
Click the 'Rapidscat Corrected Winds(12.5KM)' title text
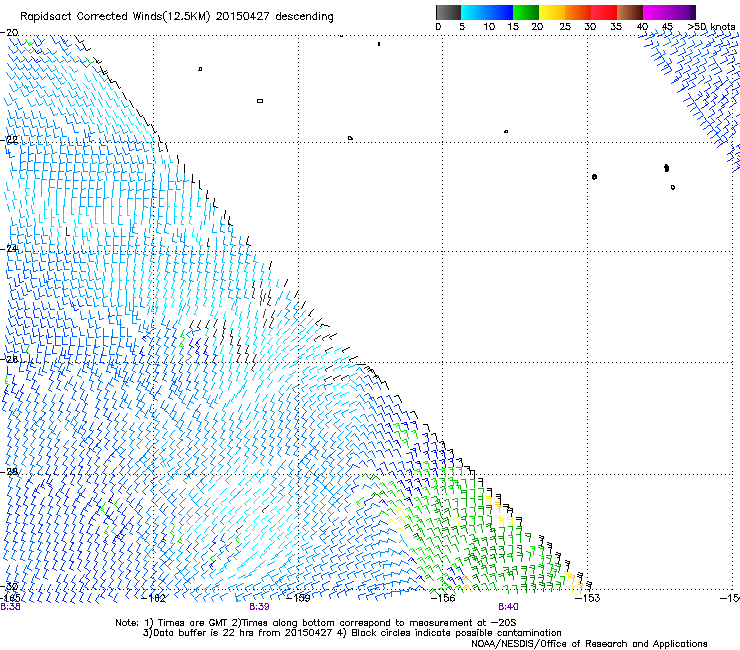[115, 17]
